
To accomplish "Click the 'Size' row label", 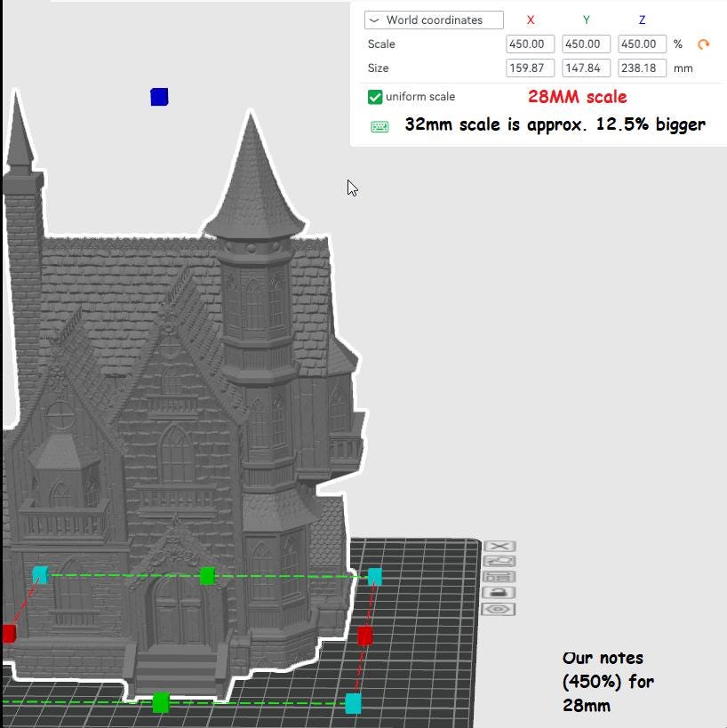I will click(378, 68).
